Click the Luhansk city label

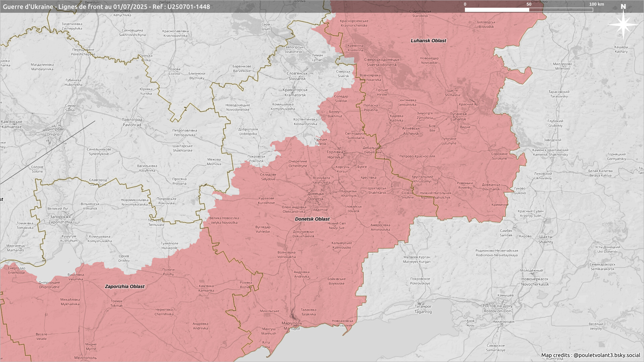(458, 117)
